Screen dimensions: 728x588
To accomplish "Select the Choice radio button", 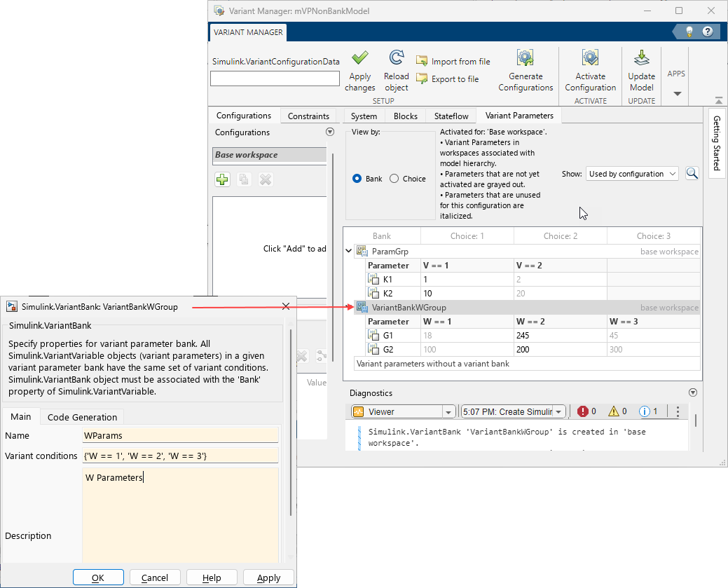I will (394, 179).
